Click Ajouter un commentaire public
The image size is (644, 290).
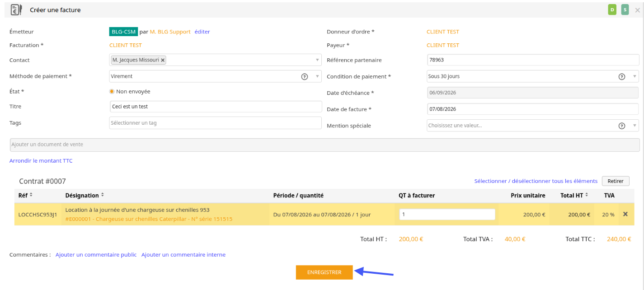(96, 255)
